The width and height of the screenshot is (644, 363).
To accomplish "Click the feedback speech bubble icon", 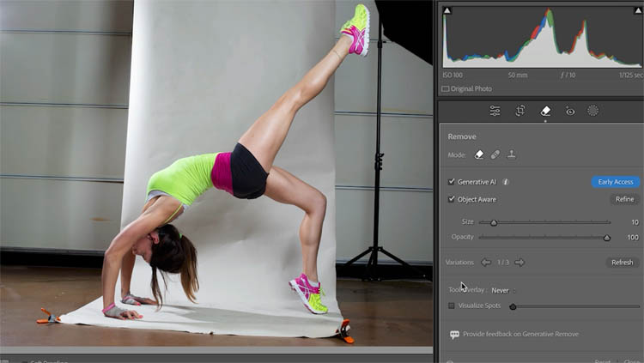I will point(454,335).
